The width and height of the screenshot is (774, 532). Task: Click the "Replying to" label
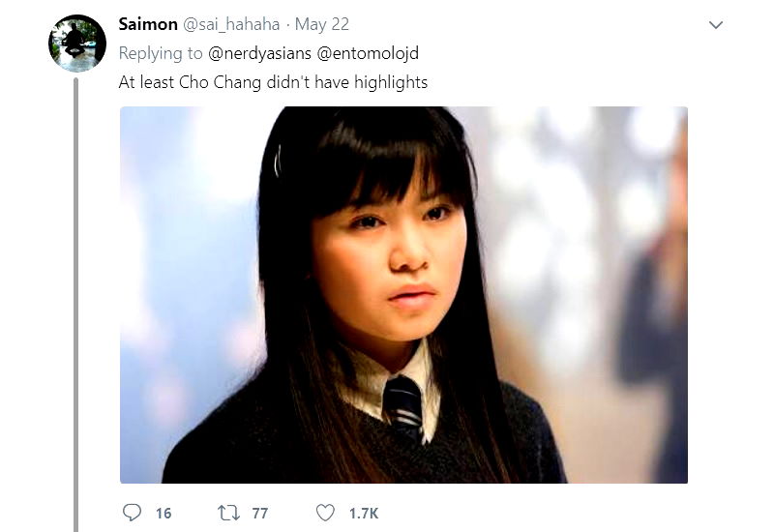(161, 53)
